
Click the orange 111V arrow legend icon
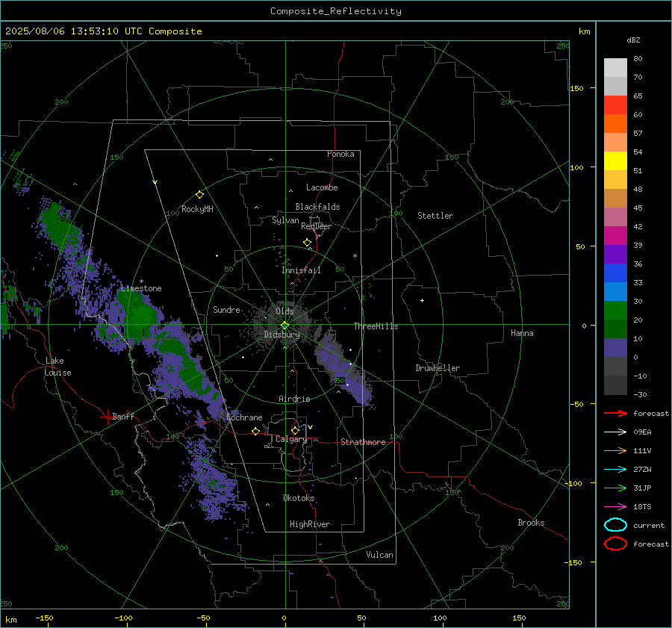(x=615, y=450)
